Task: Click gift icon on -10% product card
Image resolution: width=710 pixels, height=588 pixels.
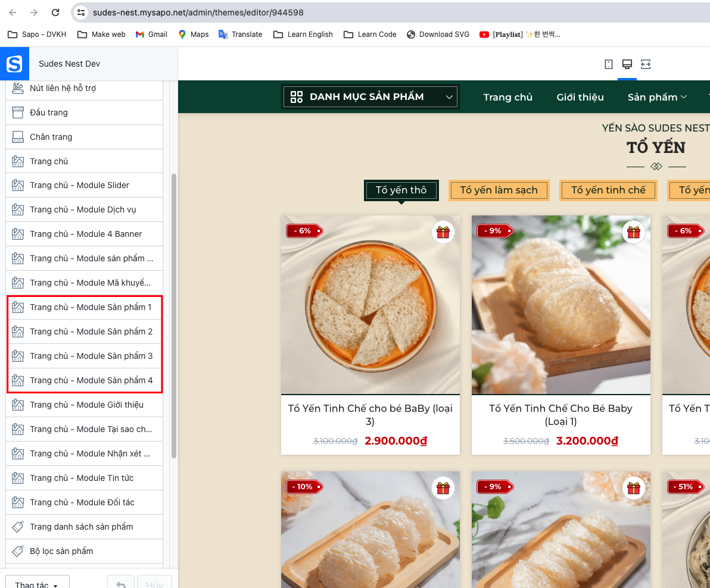Action: 443,488
